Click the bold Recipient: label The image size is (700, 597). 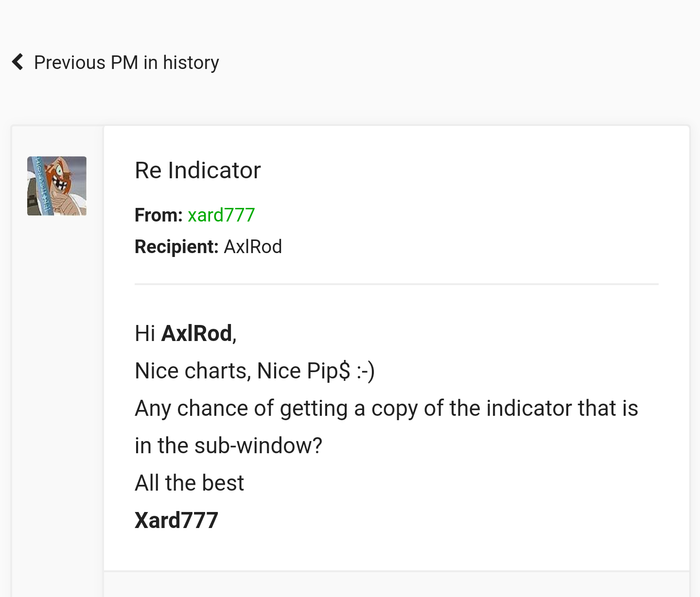(176, 247)
